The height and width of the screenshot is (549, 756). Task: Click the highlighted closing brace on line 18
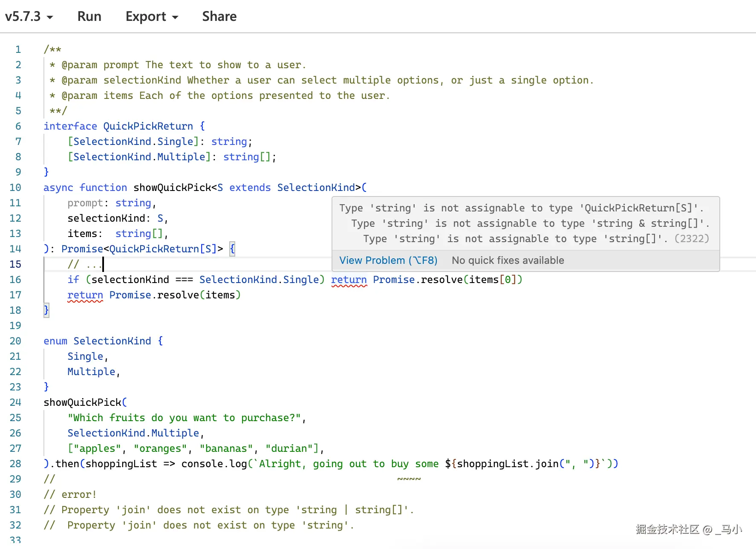(46, 310)
